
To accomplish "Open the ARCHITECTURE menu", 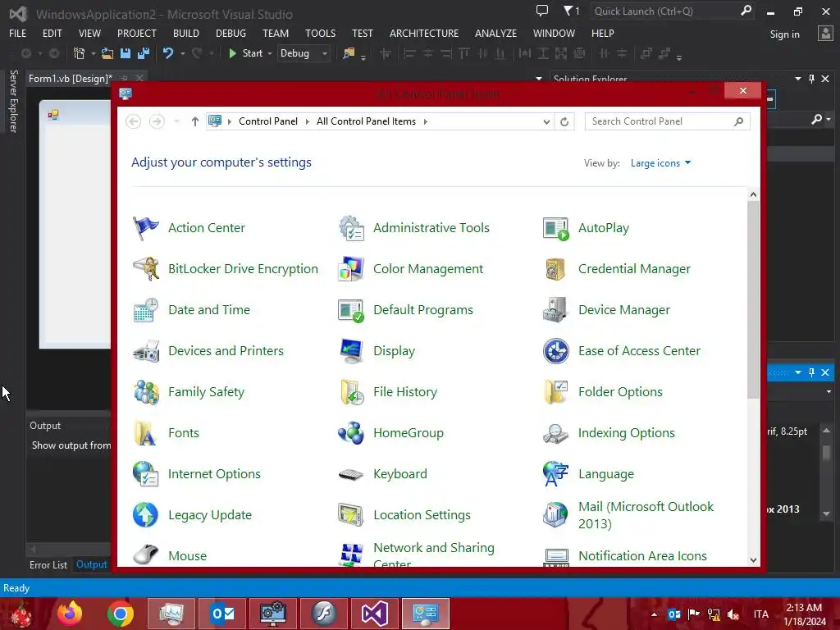I will click(424, 33).
